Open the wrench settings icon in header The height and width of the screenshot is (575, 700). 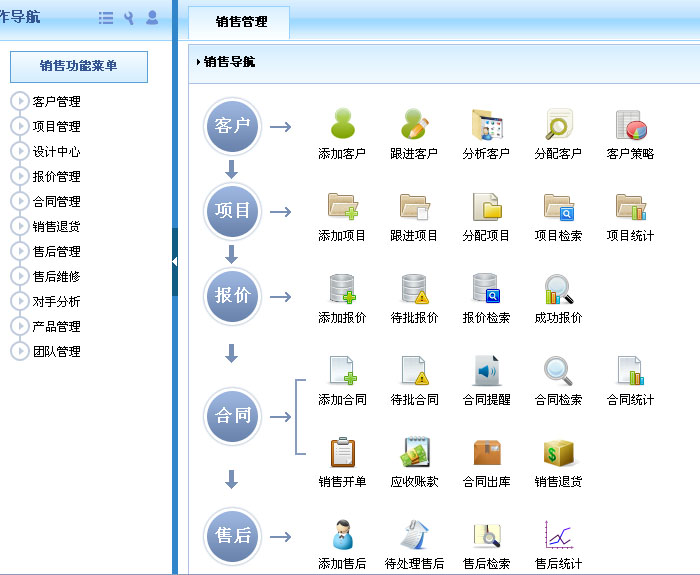coord(129,18)
